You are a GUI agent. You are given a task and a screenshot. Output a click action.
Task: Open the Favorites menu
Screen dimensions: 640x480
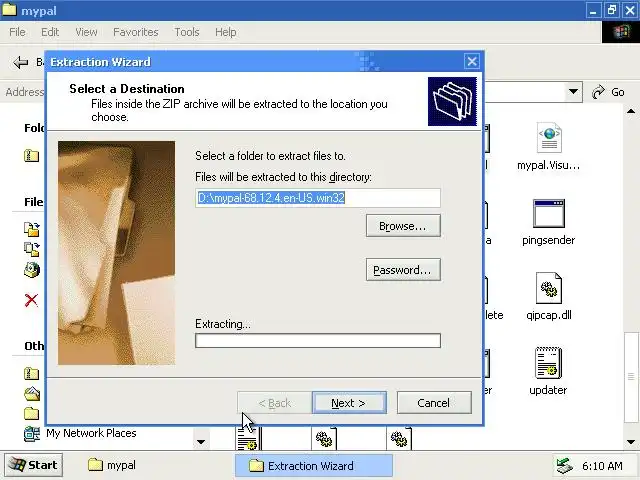[x=136, y=32]
